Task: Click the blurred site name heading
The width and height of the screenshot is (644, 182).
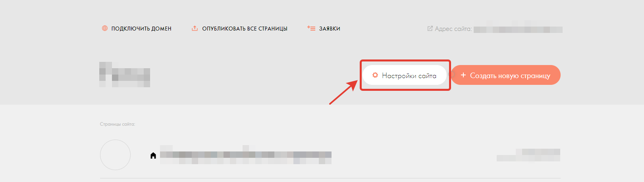Action: point(125,75)
